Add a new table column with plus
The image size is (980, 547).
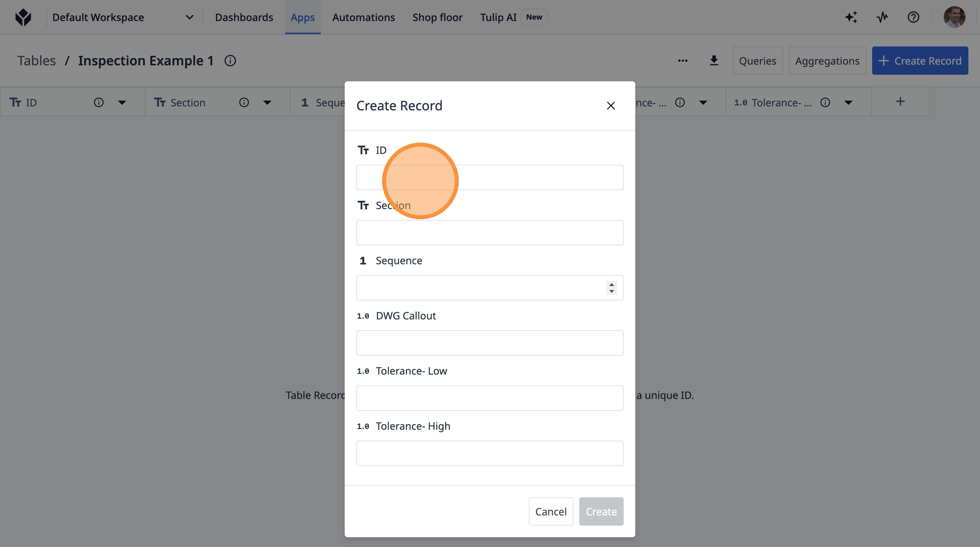[900, 102]
